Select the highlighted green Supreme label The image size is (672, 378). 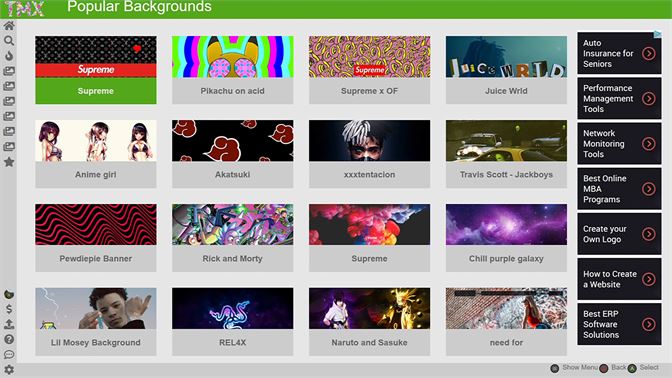pos(96,91)
